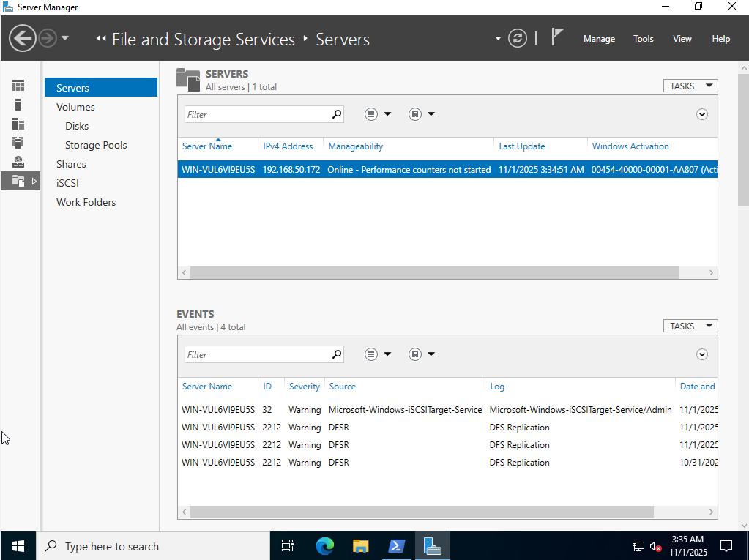Open the Servers saved query dropdown
Image resolution: width=749 pixels, height=560 pixels.
[x=422, y=114]
